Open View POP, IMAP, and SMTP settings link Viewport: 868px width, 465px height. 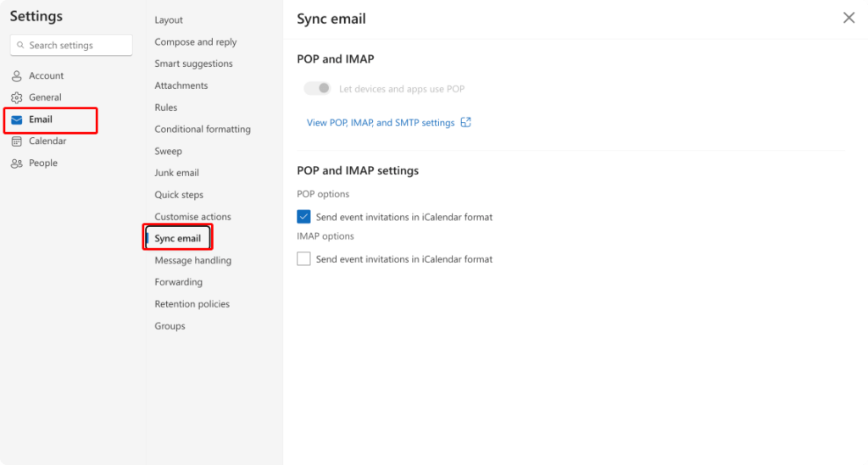tap(381, 123)
